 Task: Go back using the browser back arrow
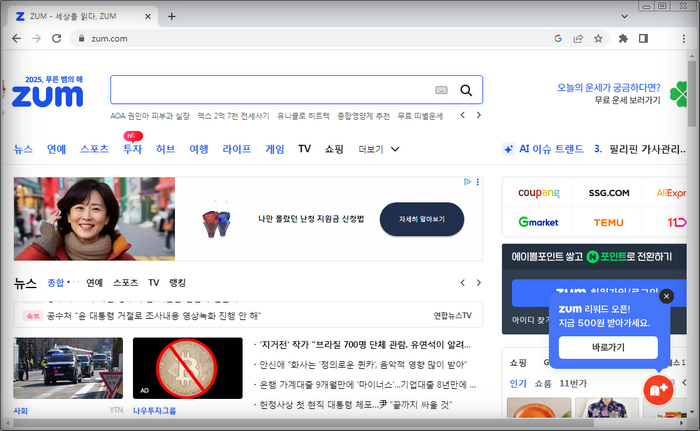pos(17,39)
